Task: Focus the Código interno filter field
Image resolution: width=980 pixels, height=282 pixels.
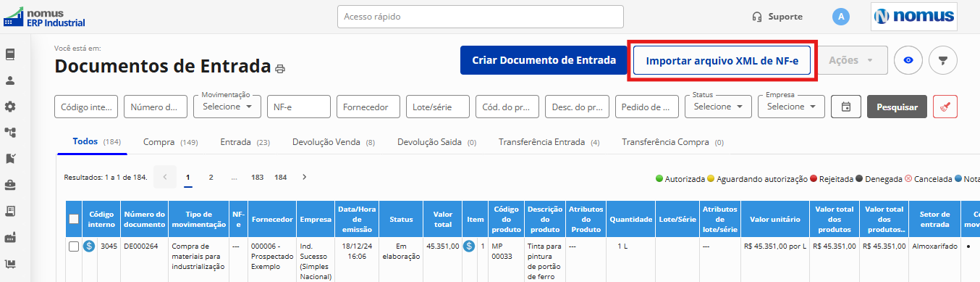Action: point(86,107)
